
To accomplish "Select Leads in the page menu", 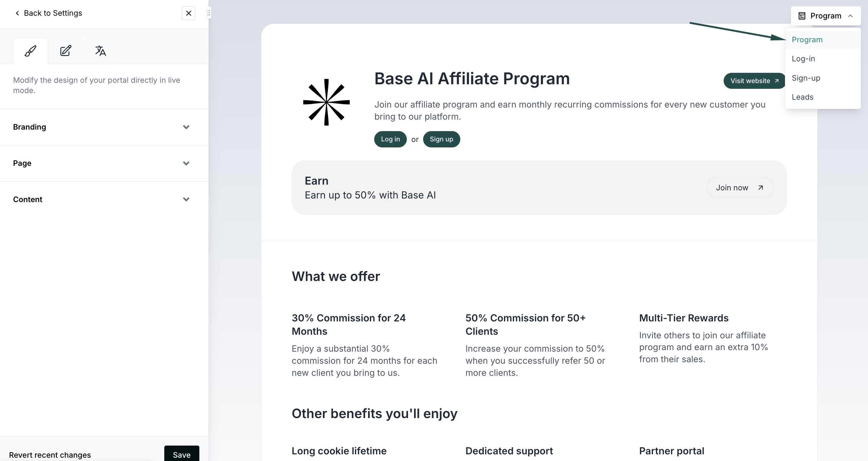I will tap(802, 97).
